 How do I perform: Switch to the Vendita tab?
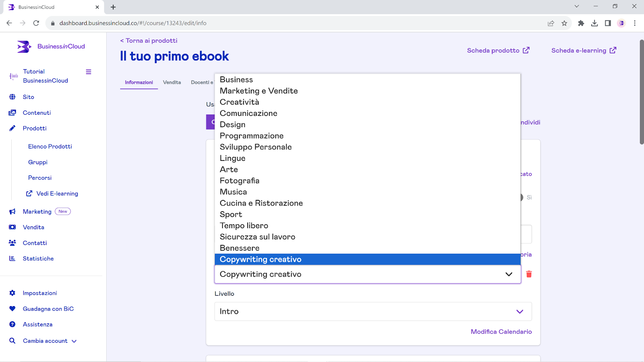click(x=172, y=82)
